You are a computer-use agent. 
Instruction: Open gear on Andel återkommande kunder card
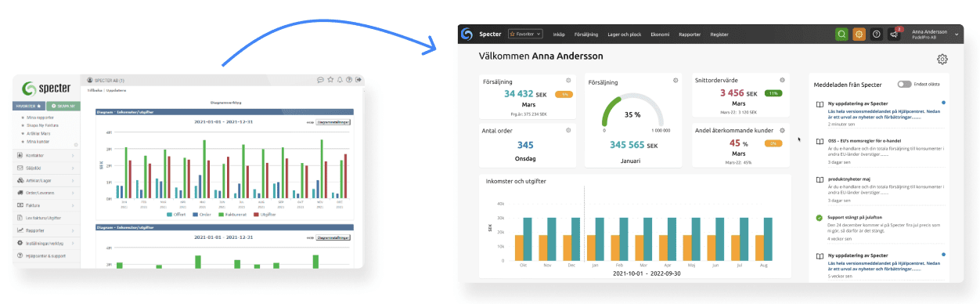(782, 130)
